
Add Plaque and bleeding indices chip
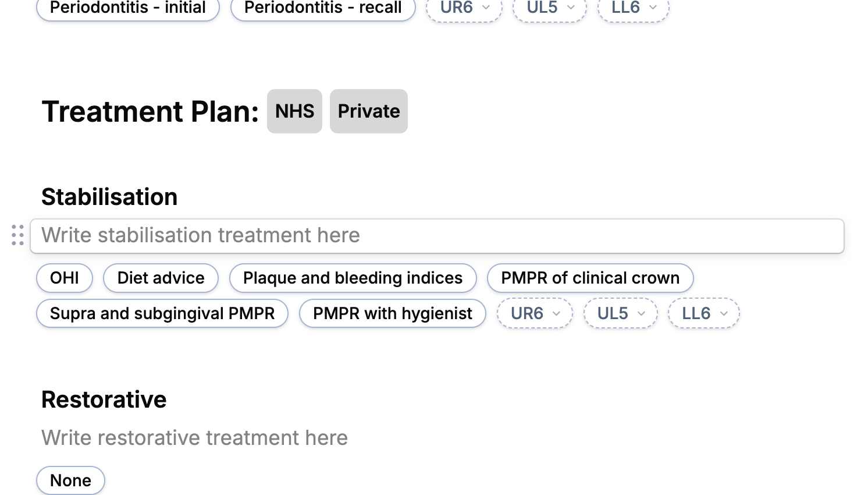(x=353, y=278)
